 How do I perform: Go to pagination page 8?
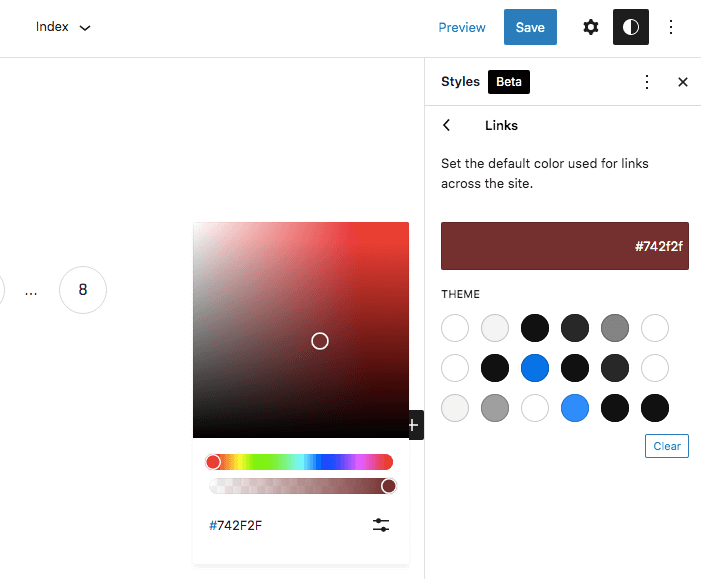tap(83, 290)
